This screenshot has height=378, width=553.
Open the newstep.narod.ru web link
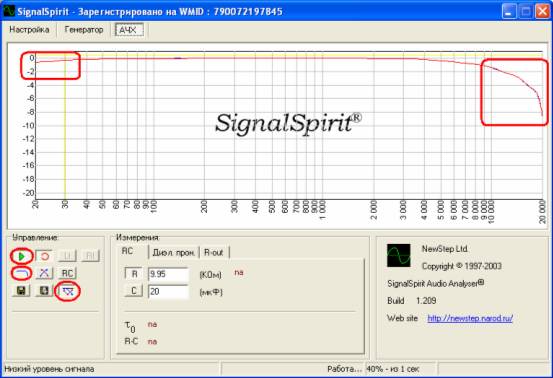pyautogui.click(x=470, y=318)
